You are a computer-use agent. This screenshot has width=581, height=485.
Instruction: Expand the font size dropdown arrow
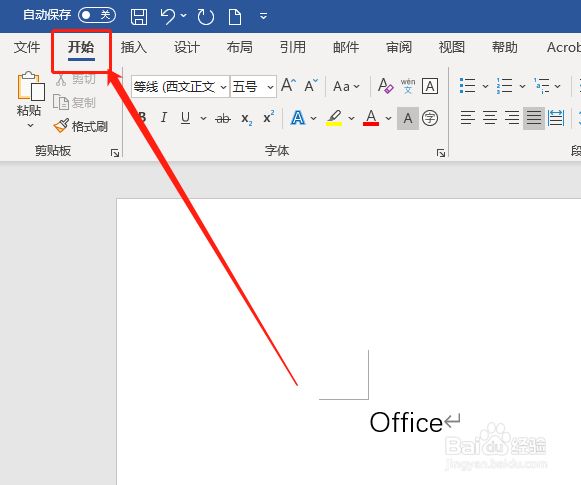[x=270, y=87]
